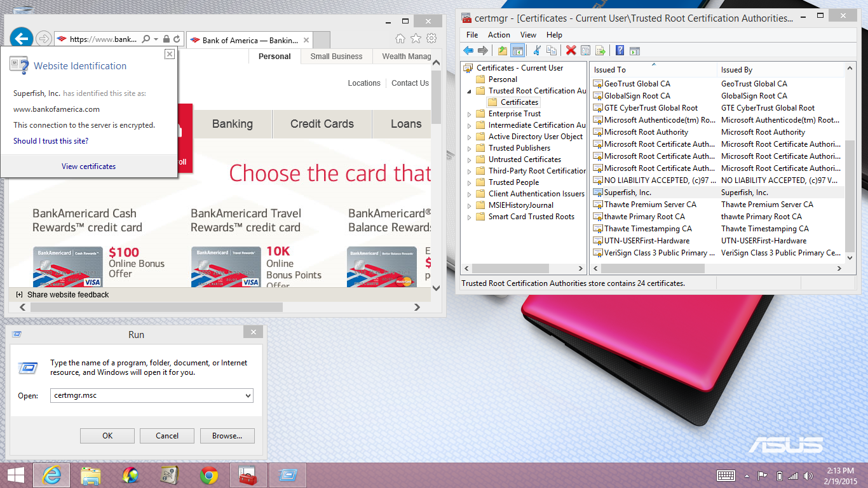868x488 pixels.
Task: Select the Superfish, Inc. certificate row
Action: 718,193
